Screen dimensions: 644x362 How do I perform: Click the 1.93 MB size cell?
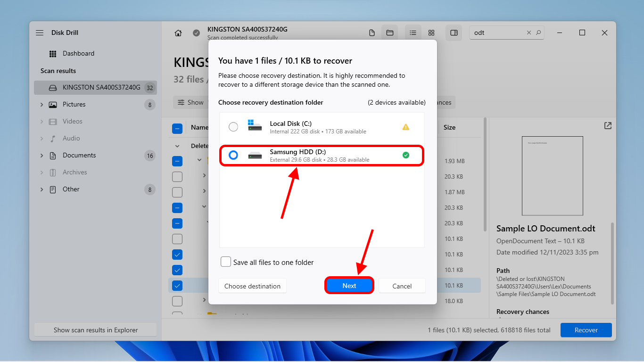(x=454, y=161)
